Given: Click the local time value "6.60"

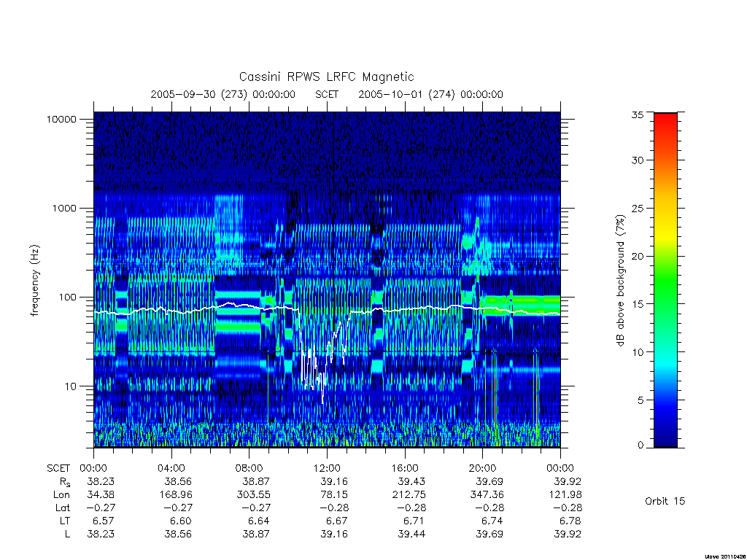Looking at the screenshot, I should (x=181, y=521).
